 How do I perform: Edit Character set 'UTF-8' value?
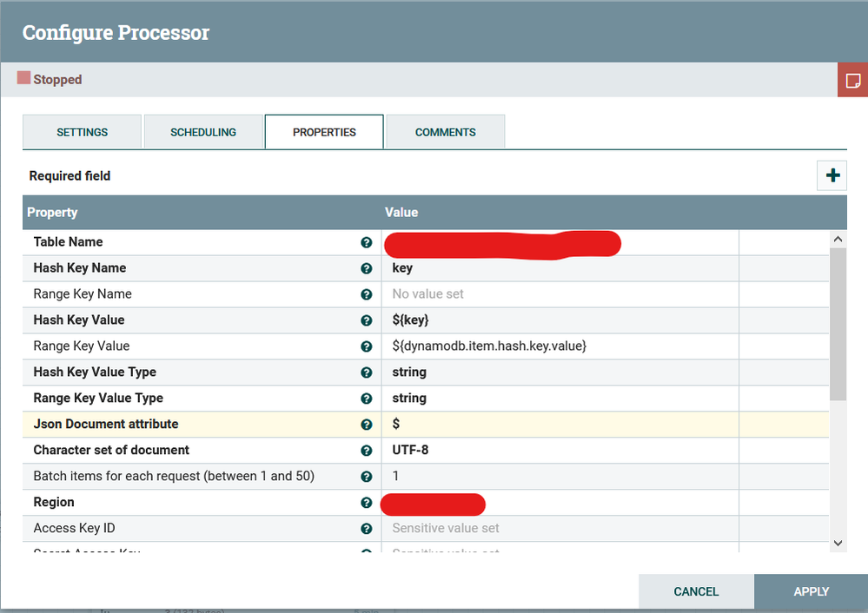point(560,451)
